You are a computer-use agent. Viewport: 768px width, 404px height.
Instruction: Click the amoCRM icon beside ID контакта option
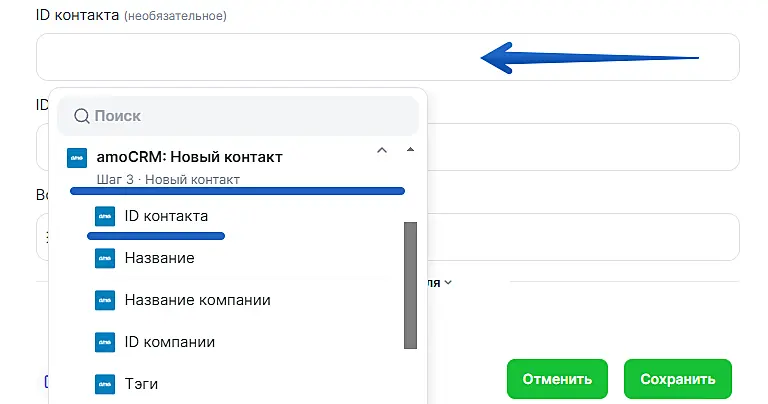click(x=104, y=216)
